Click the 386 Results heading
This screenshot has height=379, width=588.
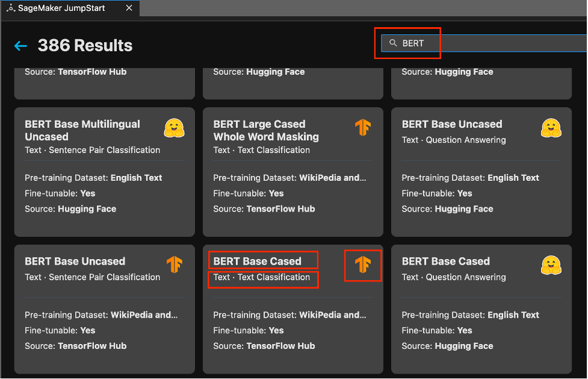pyautogui.click(x=85, y=46)
